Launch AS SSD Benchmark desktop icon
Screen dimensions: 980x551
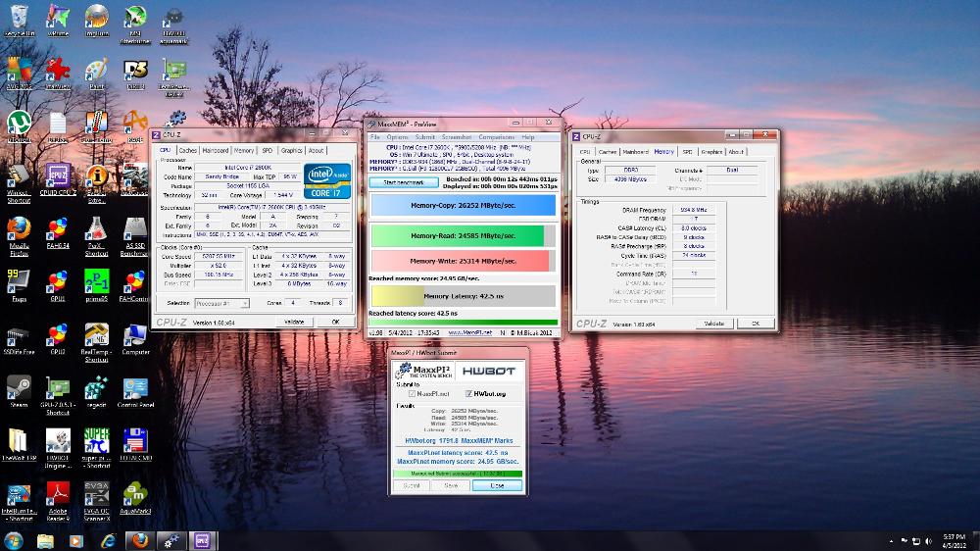pos(135,235)
